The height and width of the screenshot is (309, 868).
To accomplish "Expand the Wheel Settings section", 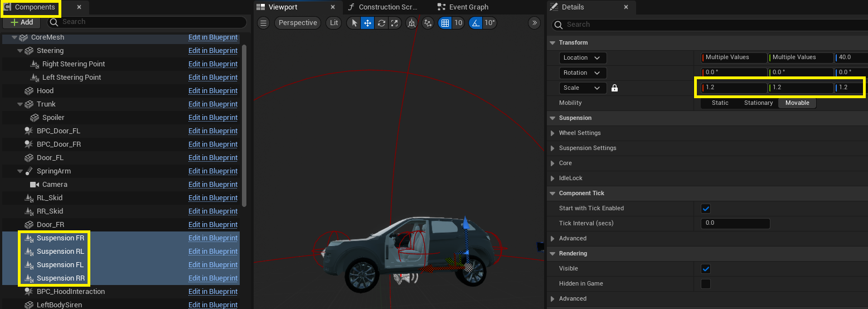I will pos(553,133).
